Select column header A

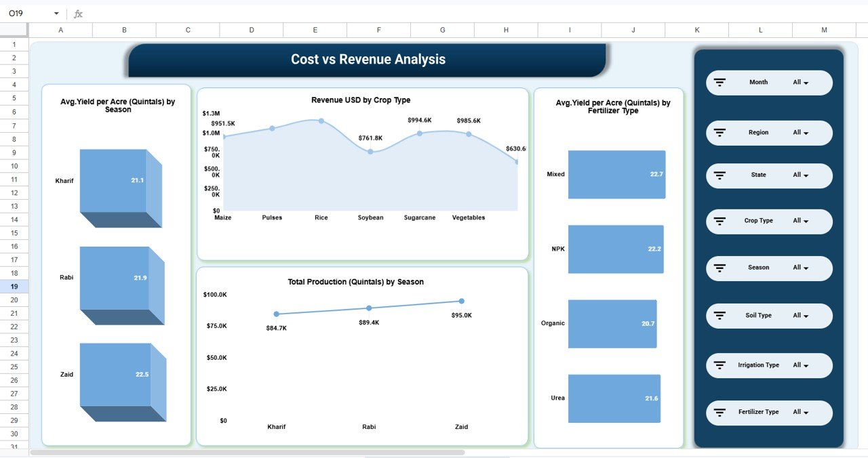pyautogui.click(x=60, y=30)
